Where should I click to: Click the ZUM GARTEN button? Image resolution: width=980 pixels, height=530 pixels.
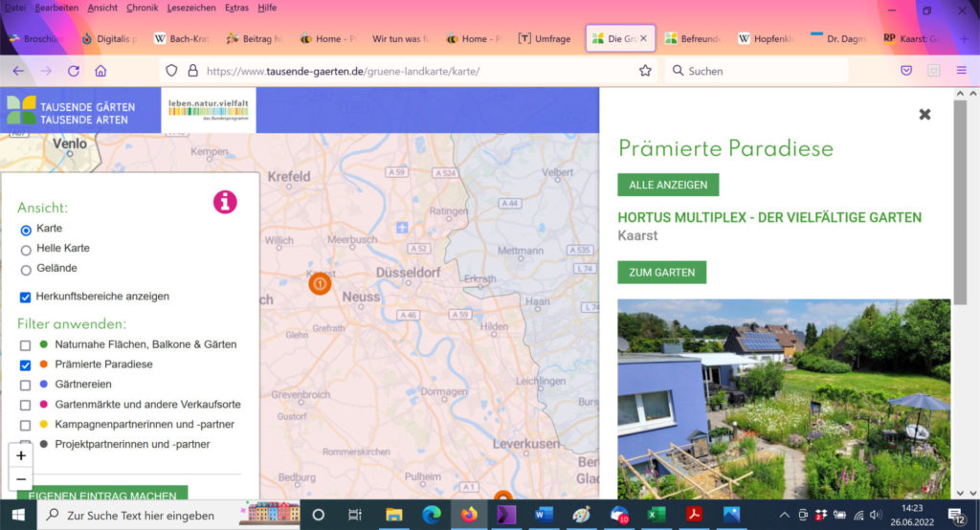(662, 273)
